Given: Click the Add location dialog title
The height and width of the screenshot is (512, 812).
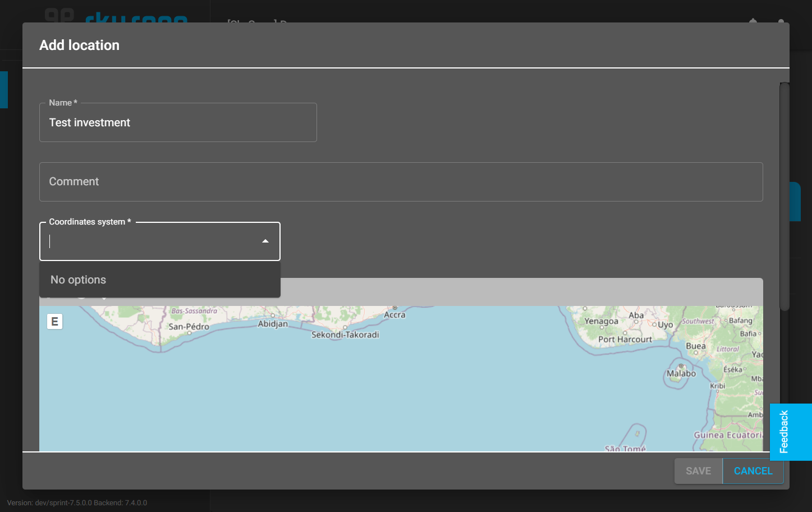Looking at the screenshot, I should pyautogui.click(x=79, y=45).
